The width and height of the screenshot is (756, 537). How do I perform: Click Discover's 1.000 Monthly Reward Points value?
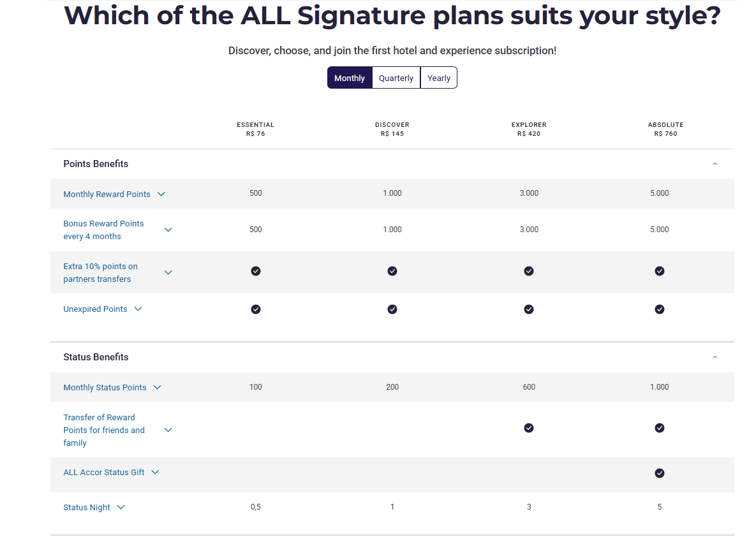pos(392,193)
